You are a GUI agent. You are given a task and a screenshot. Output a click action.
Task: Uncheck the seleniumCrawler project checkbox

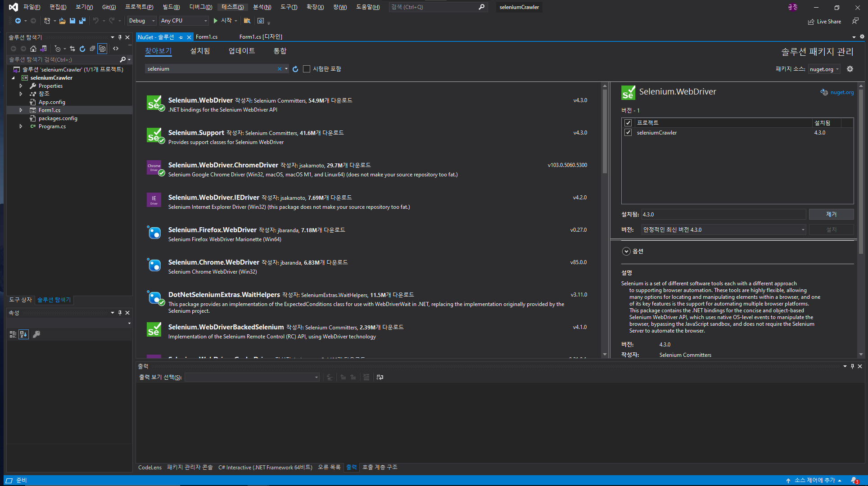click(x=628, y=133)
